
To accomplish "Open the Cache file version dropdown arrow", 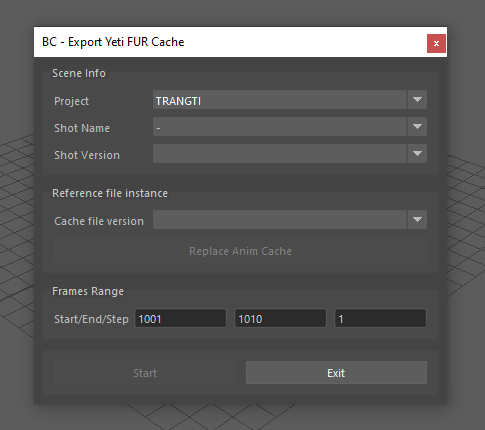I will point(417,220).
